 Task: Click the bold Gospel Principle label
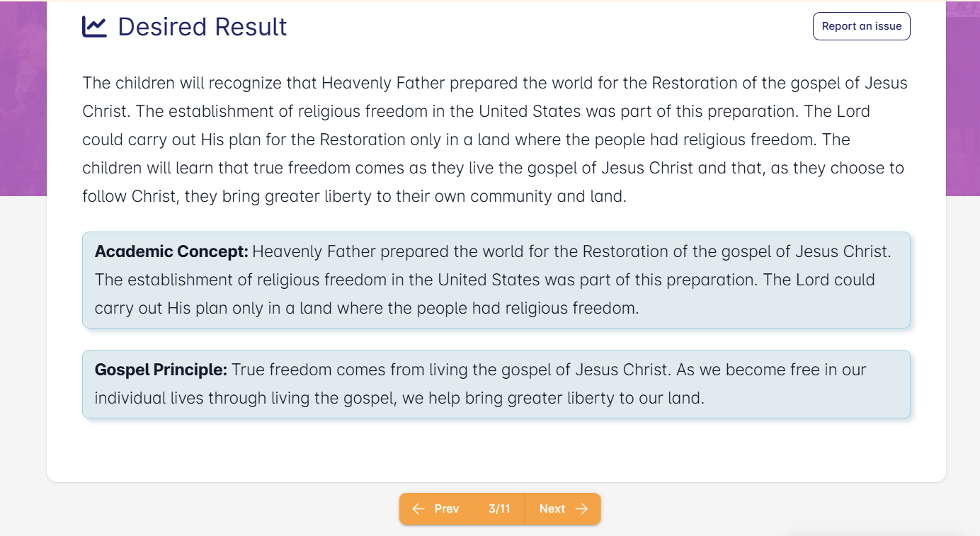pyautogui.click(x=161, y=370)
